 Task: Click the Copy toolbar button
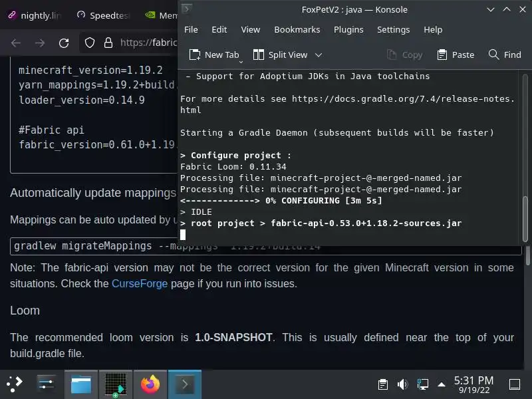click(x=404, y=55)
